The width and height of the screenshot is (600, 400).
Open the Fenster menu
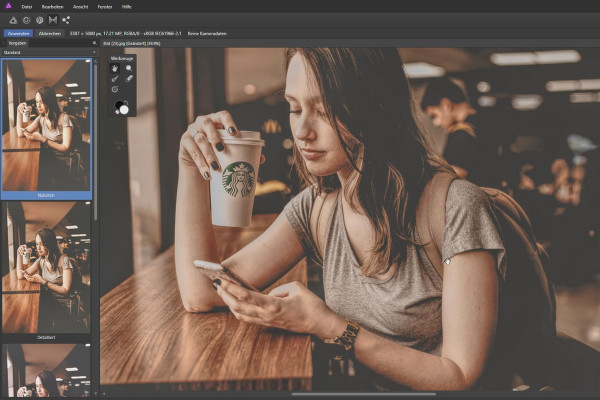coord(105,7)
